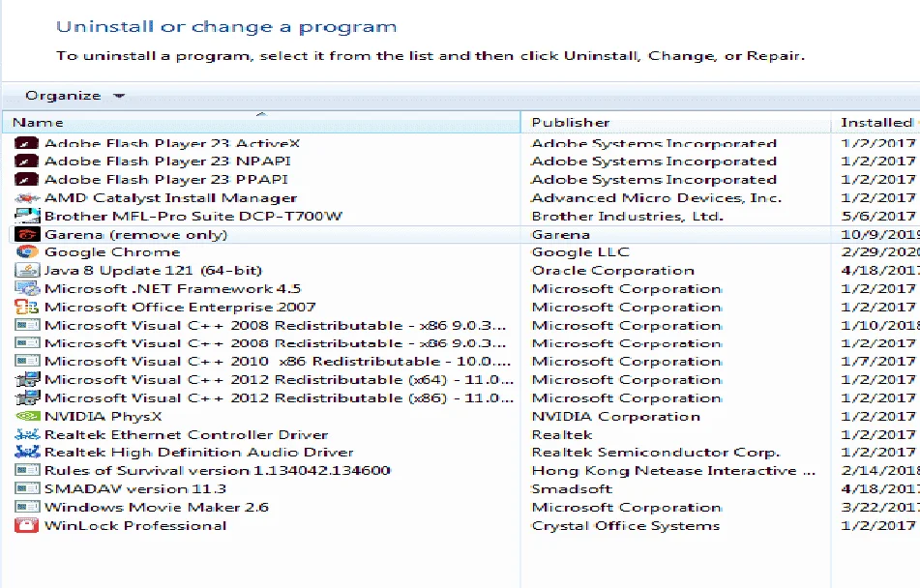Image resolution: width=920 pixels, height=588 pixels.
Task: Select SMADAV version 11.3 entry
Action: (x=134, y=488)
